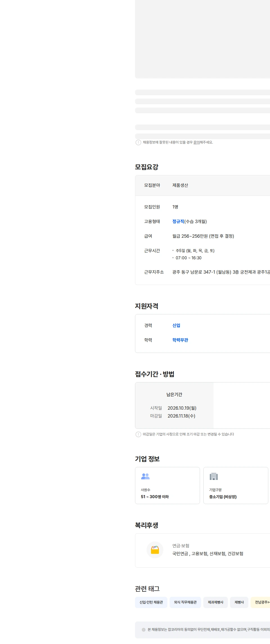Viewport: 270px width, 644px height.
Task: Click the building icon above 기업구분
Action: 214,476
